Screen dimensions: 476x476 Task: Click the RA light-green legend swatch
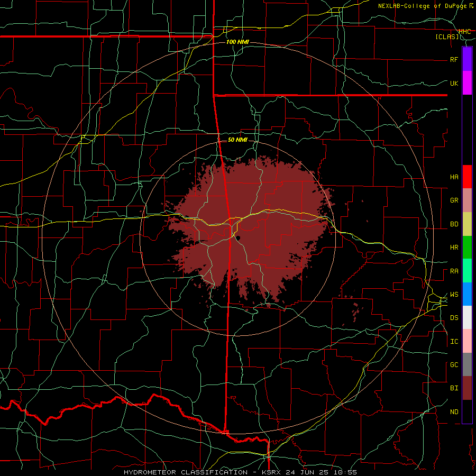click(467, 271)
